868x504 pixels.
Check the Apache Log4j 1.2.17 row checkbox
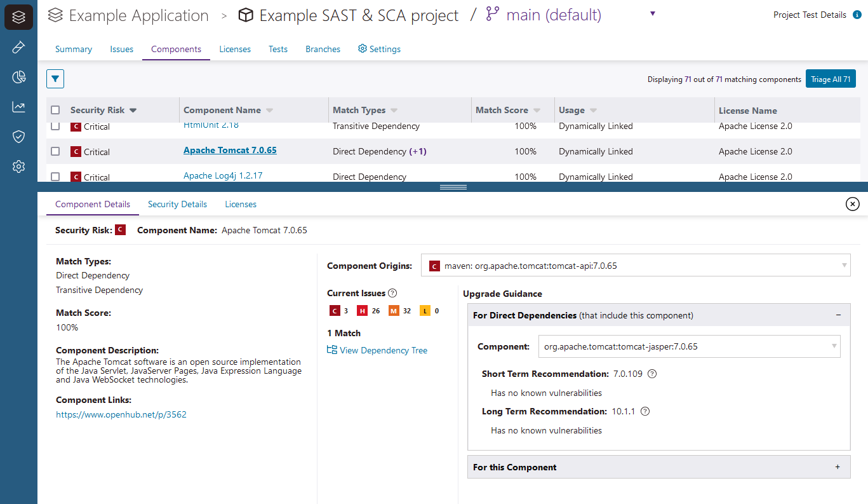[55, 176]
